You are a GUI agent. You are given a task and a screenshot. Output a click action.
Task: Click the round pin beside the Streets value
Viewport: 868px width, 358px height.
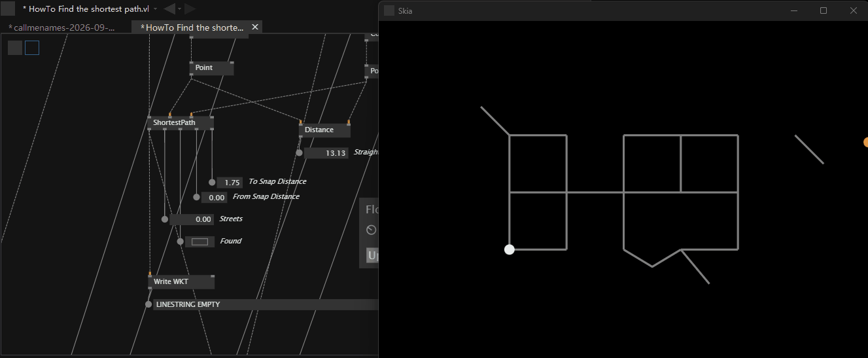tap(165, 219)
